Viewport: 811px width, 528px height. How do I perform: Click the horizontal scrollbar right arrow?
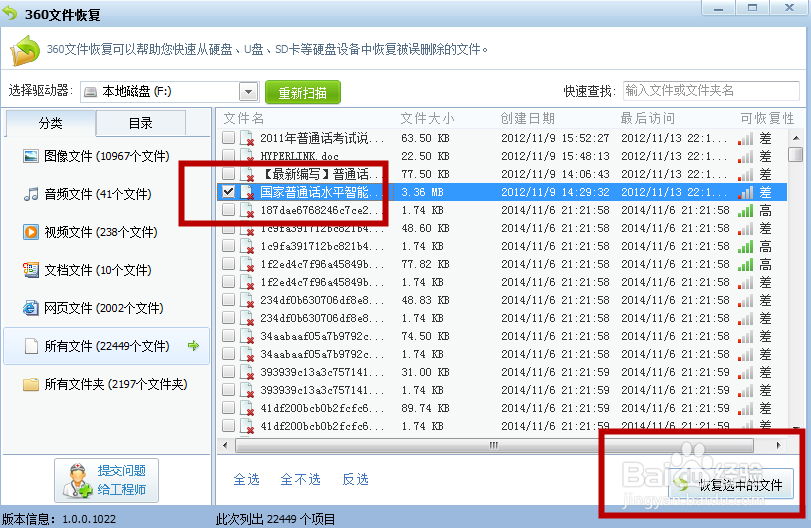(x=778, y=445)
